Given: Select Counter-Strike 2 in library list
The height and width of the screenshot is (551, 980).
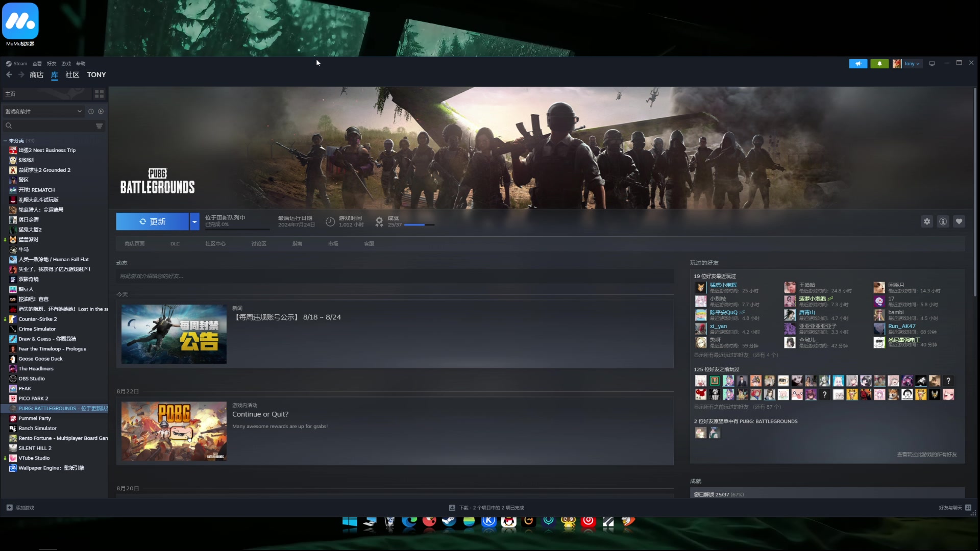Looking at the screenshot, I should pyautogui.click(x=37, y=319).
